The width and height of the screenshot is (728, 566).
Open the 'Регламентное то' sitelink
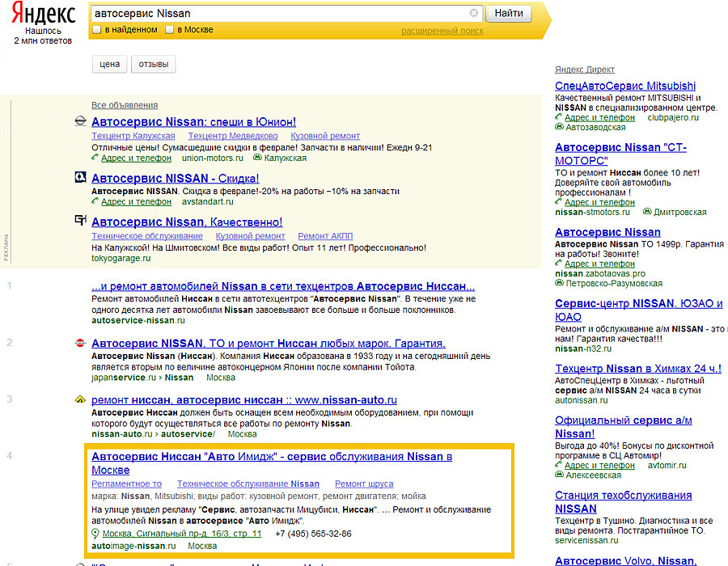[126, 484]
